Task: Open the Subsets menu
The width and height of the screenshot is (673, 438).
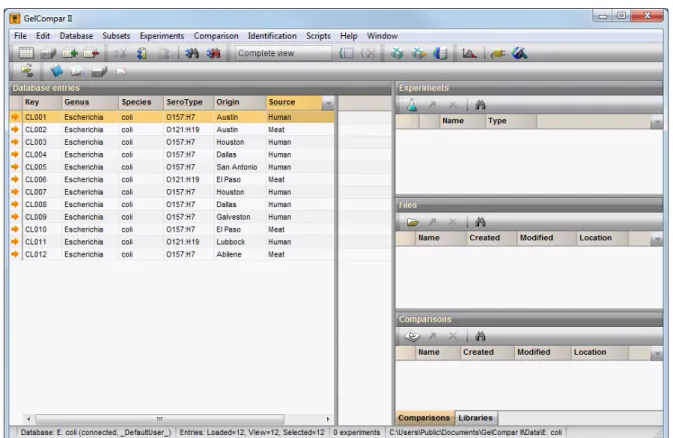Action: click(x=116, y=36)
